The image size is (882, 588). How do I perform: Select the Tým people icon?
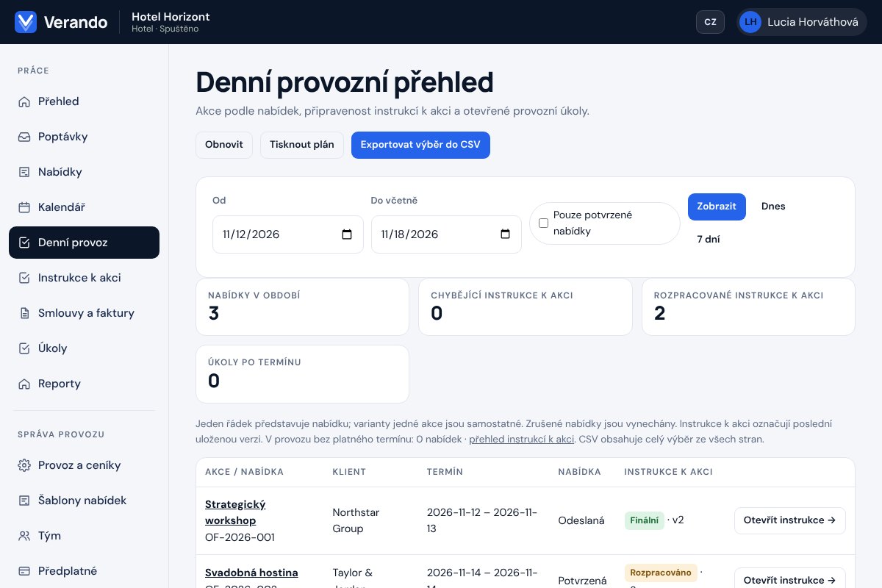[24, 536]
